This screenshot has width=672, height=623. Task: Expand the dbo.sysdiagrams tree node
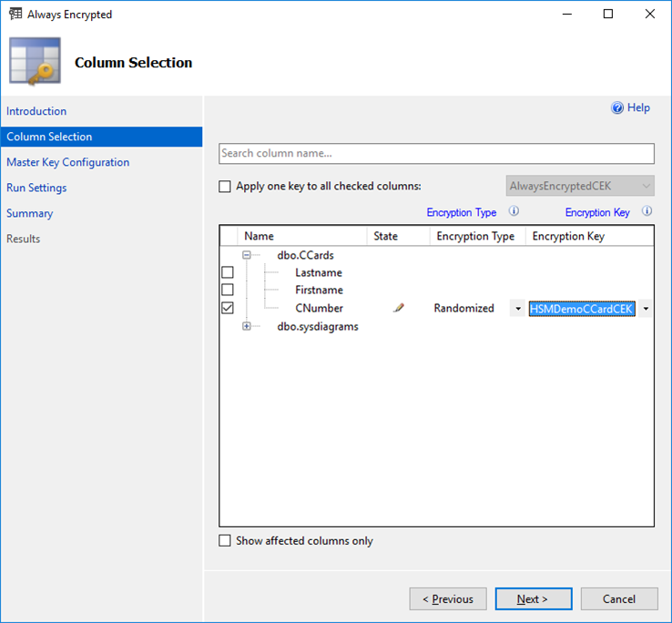pyautogui.click(x=247, y=326)
